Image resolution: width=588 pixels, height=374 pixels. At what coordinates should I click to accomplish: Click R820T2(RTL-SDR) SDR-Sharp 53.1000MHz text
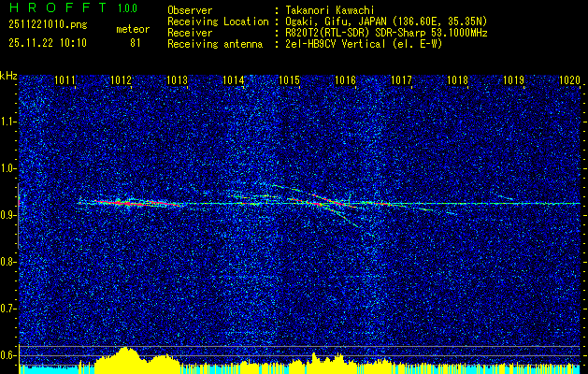386,33
